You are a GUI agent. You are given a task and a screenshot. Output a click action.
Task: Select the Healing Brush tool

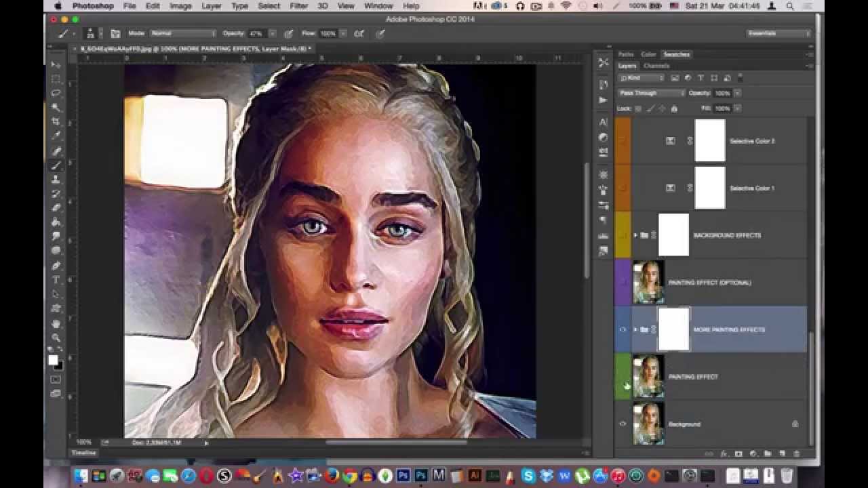pyautogui.click(x=56, y=150)
